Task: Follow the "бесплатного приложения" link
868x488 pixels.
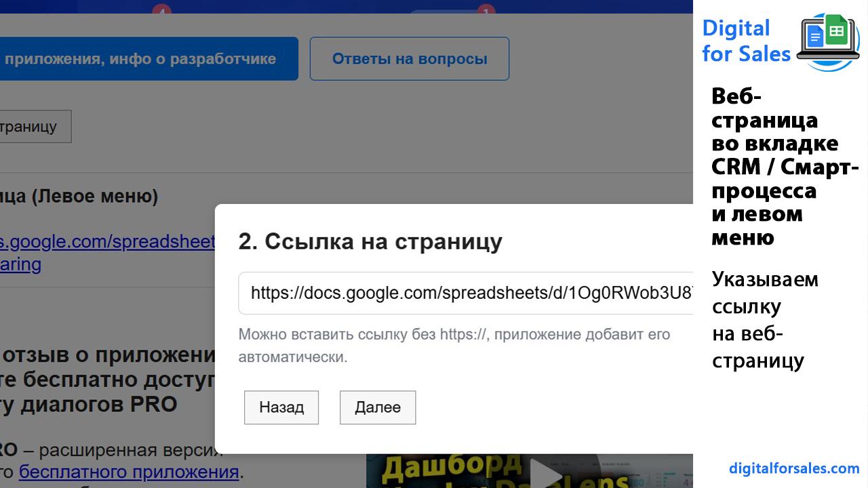Action: tap(129, 472)
